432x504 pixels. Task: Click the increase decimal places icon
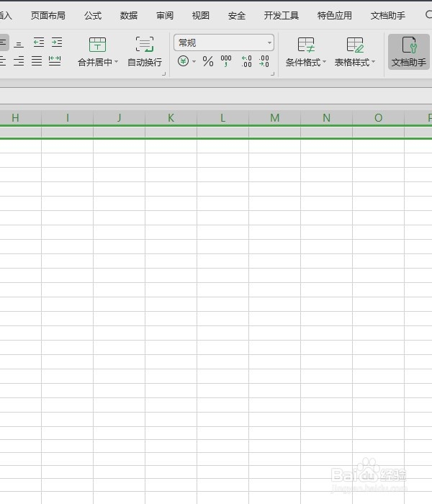[246, 60]
